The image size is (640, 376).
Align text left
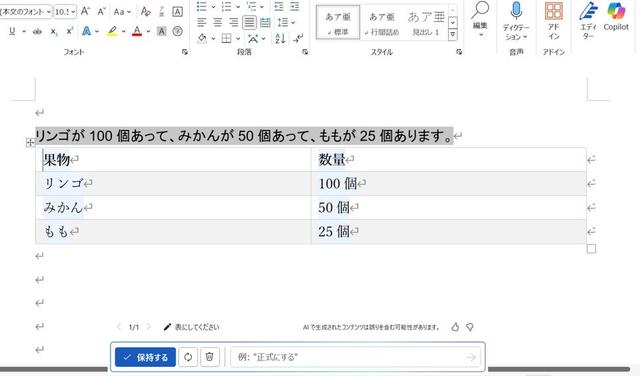202,22
